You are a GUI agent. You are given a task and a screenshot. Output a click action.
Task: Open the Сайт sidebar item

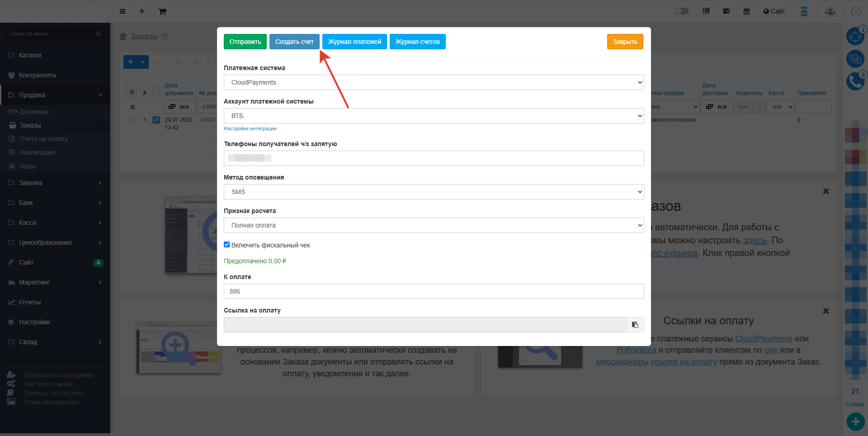click(x=55, y=262)
